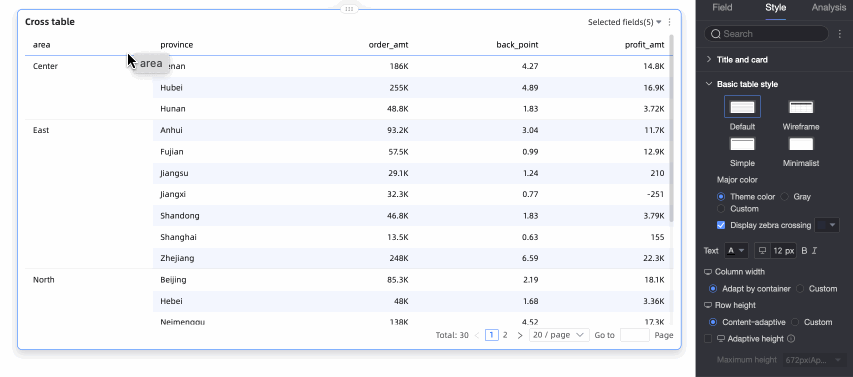Click the Beijing province cell
This screenshot has width=853, height=377.
(x=173, y=280)
